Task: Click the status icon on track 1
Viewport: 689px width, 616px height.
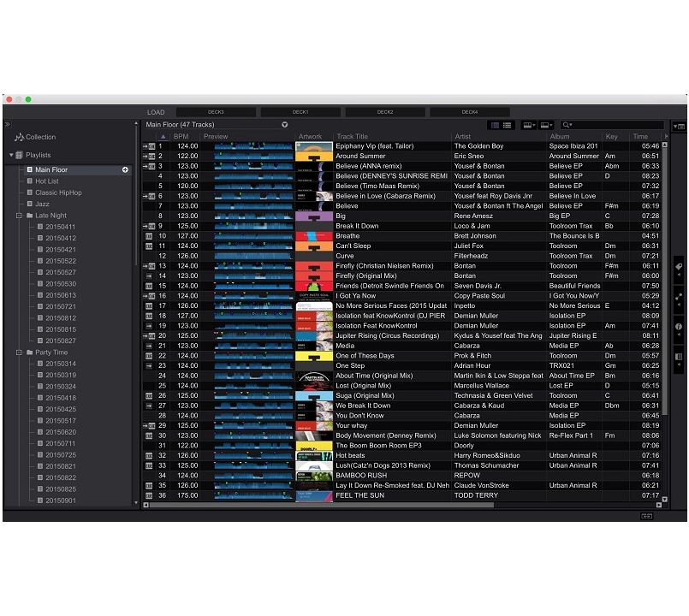Action: 149,146
